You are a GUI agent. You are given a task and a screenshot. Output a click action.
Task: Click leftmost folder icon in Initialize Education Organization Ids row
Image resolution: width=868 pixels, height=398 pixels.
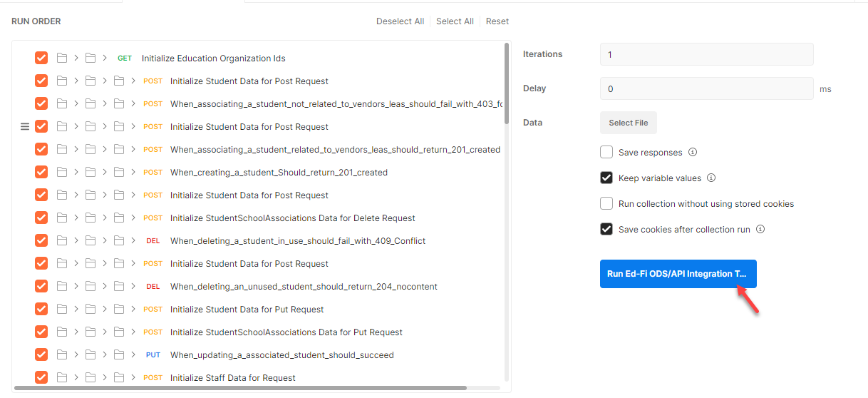click(x=61, y=58)
